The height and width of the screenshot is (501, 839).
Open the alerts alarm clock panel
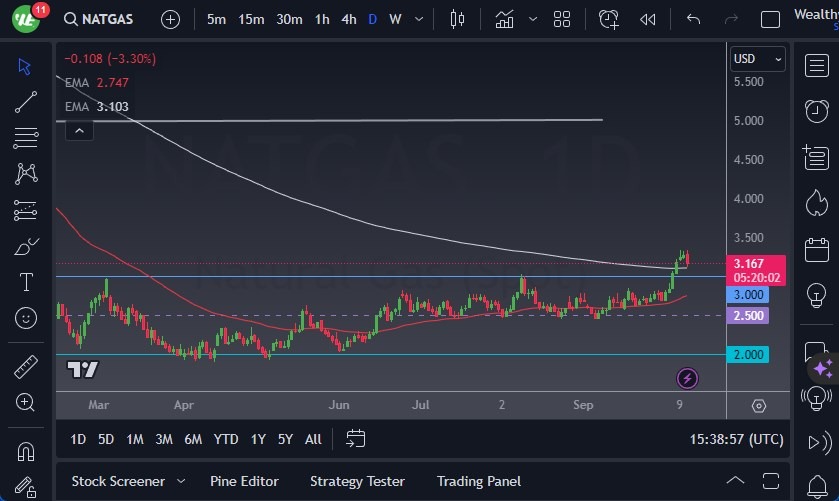click(816, 110)
